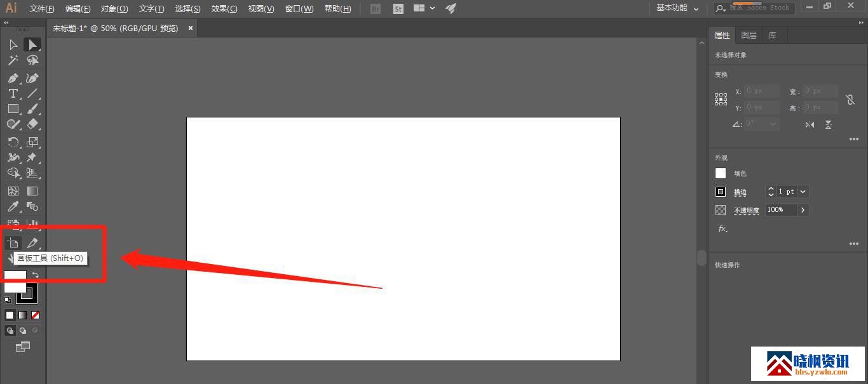Select the Eyedropper tool
The image size is (868, 384).
tap(13, 207)
